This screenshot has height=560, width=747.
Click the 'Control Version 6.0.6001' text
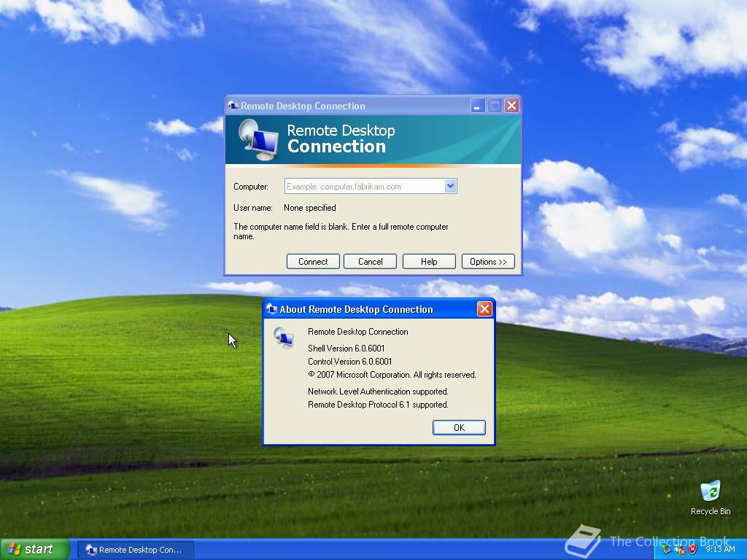click(x=349, y=362)
